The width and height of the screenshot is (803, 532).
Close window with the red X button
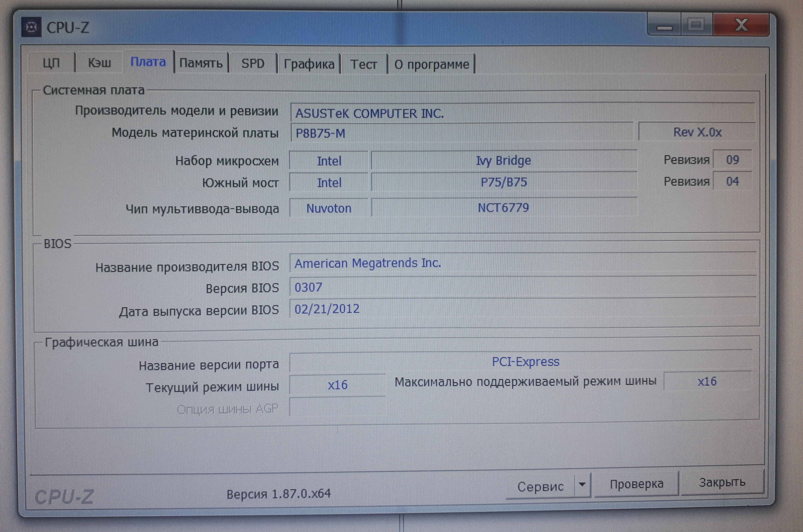click(x=741, y=25)
